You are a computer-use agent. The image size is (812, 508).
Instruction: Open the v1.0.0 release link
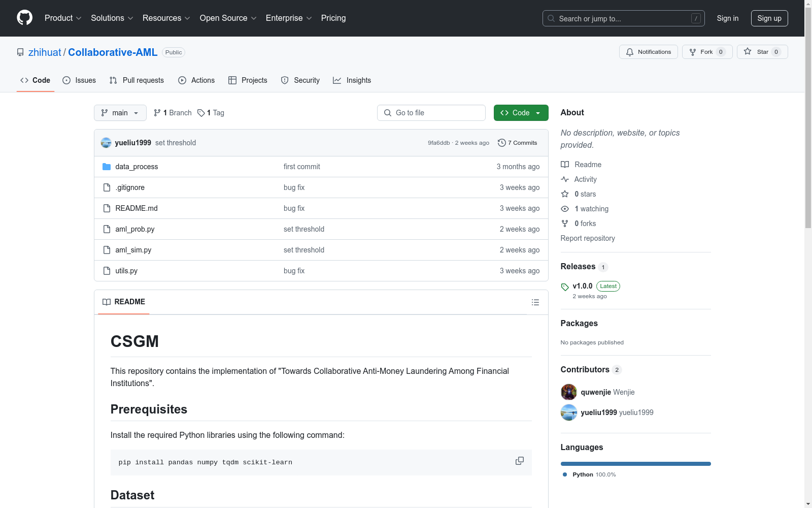click(583, 286)
